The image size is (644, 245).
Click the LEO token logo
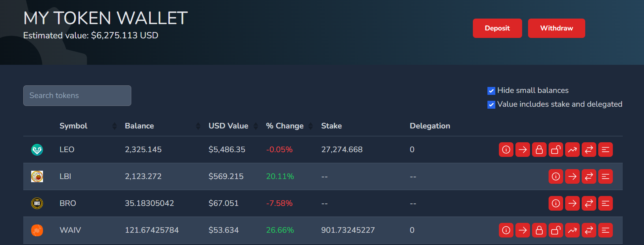tap(37, 150)
